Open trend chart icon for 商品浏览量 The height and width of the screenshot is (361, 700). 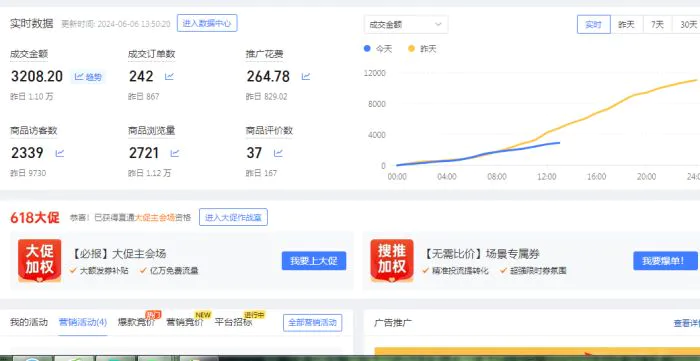pos(175,154)
